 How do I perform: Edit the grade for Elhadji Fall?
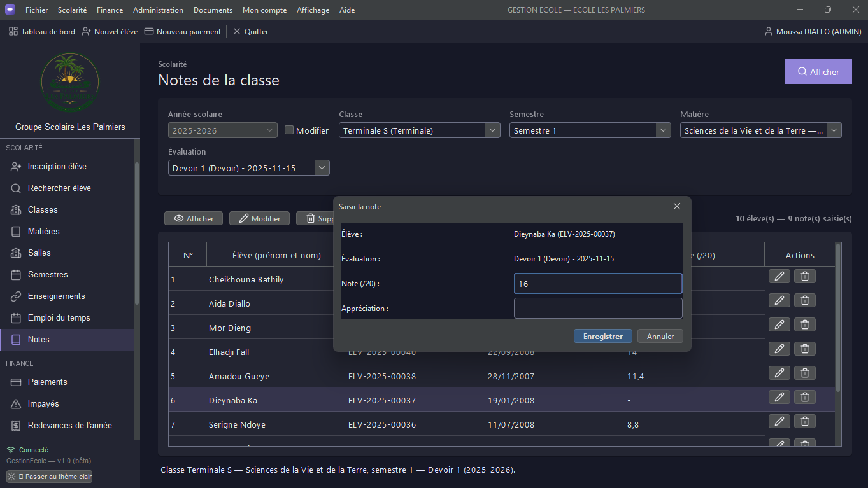(779, 349)
